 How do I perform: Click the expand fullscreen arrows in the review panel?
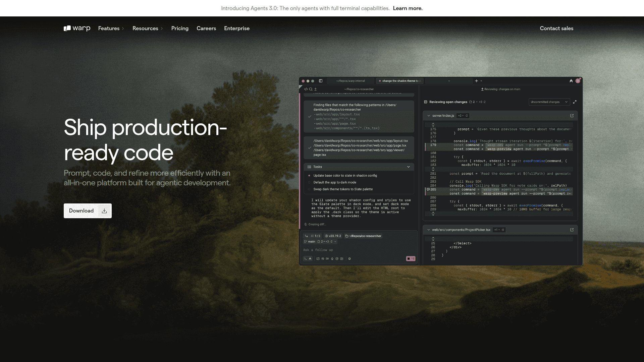tap(575, 102)
